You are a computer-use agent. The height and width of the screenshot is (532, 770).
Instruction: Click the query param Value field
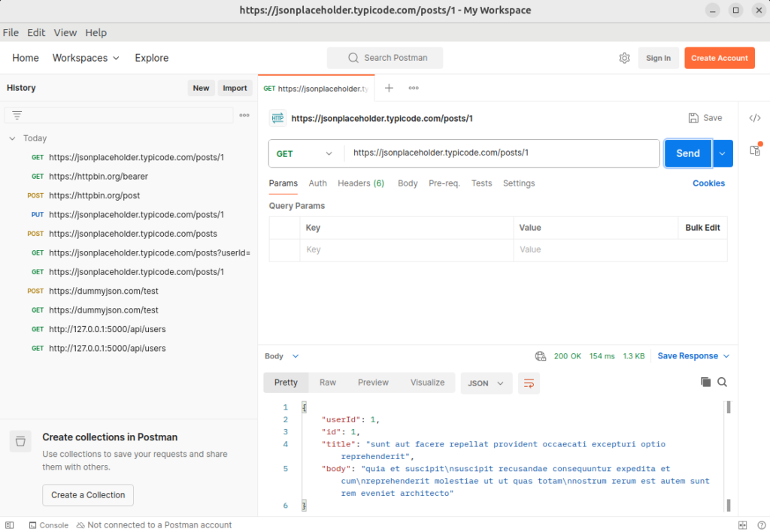coord(620,249)
